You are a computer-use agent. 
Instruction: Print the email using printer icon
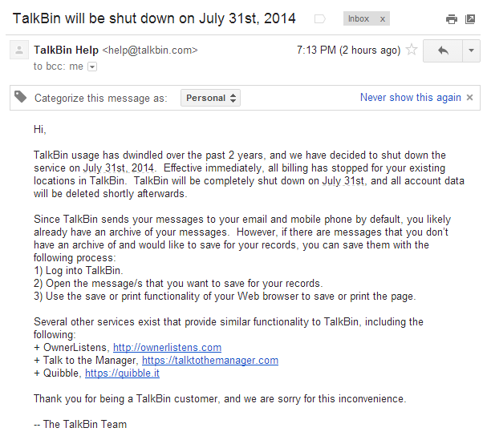point(452,19)
